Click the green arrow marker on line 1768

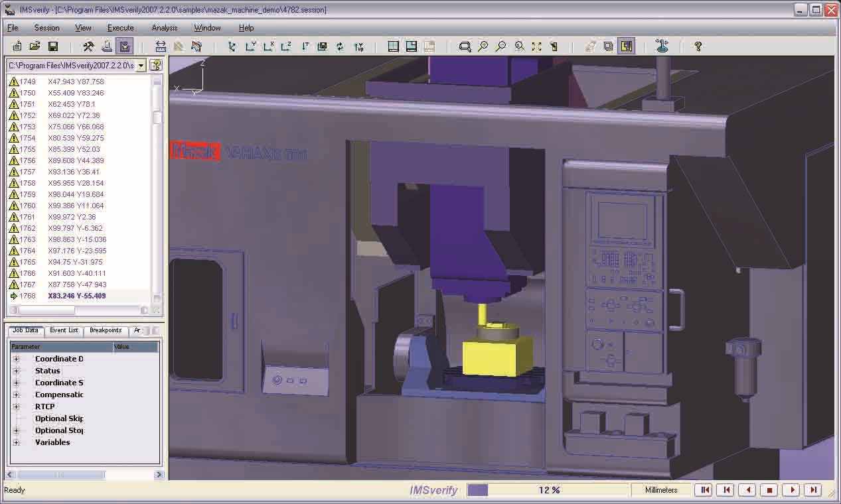(13, 296)
